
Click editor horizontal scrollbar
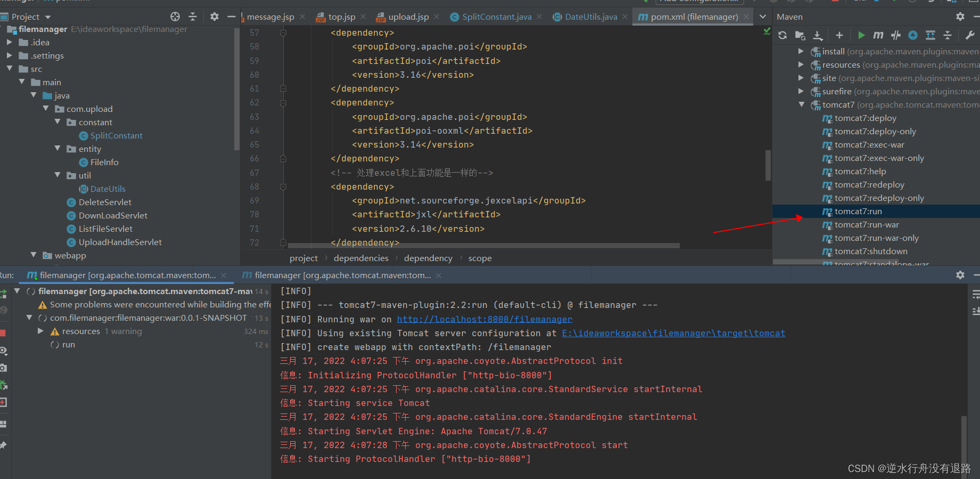(x=483, y=246)
